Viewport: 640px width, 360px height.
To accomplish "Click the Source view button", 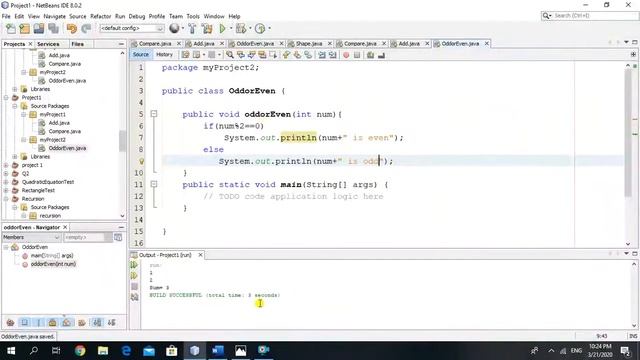I will pyautogui.click(x=141, y=54).
